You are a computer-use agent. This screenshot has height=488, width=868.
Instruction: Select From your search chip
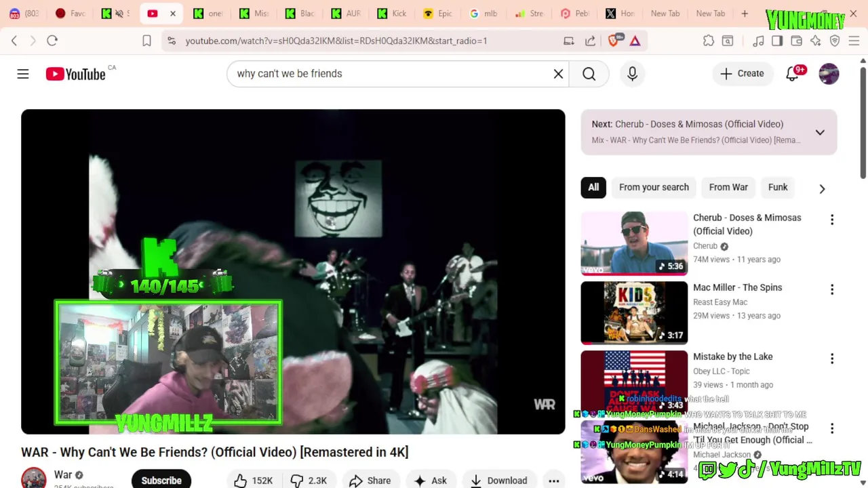pyautogui.click(x=654, y=187)
